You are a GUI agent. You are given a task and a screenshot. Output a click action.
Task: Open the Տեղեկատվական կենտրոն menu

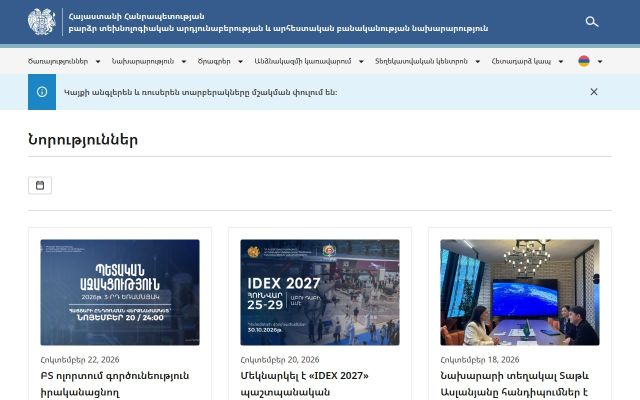(421, 61)
